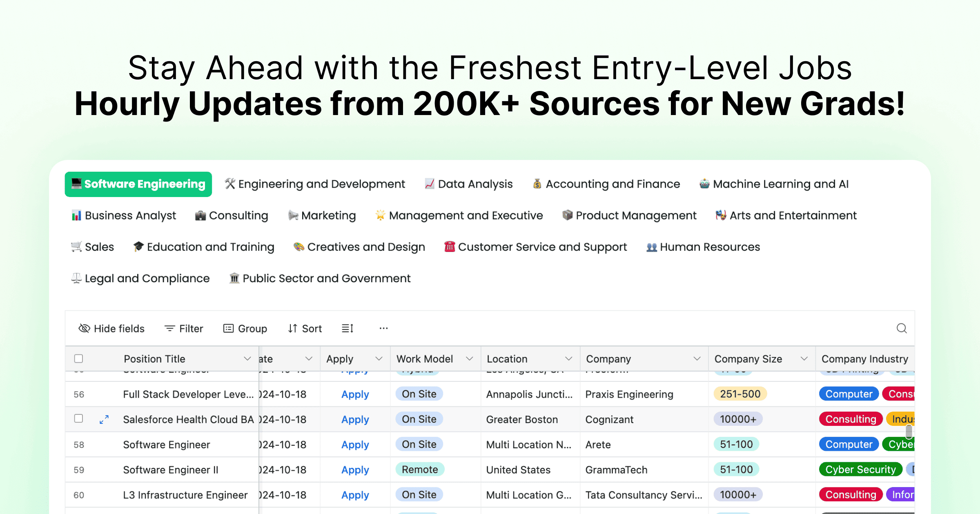Open the Location column dropdown
Screen dimensions: 980x514
[568, 359]
